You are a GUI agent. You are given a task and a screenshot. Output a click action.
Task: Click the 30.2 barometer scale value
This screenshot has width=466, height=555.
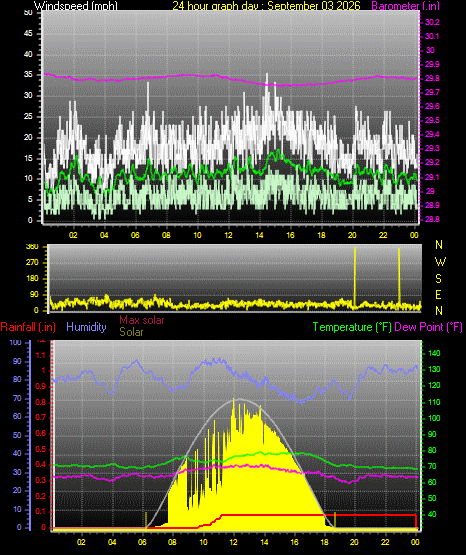tap(432, 22)
